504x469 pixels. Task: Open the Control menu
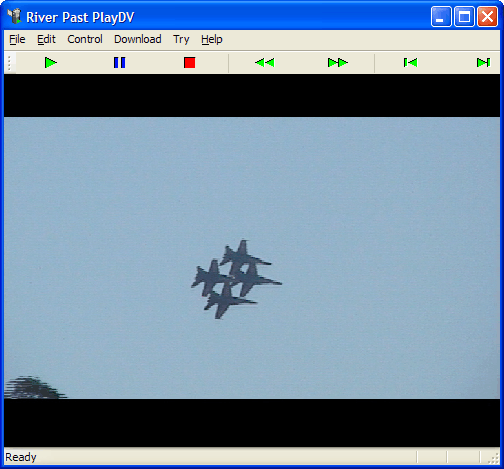(x=85, y=39)
